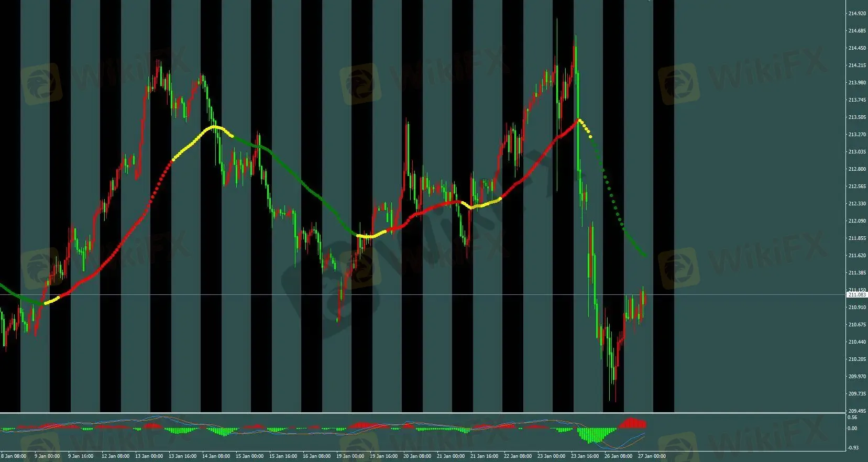Click the 212.090 price axis label
868x462 pixels.
(x=857, y=221)
